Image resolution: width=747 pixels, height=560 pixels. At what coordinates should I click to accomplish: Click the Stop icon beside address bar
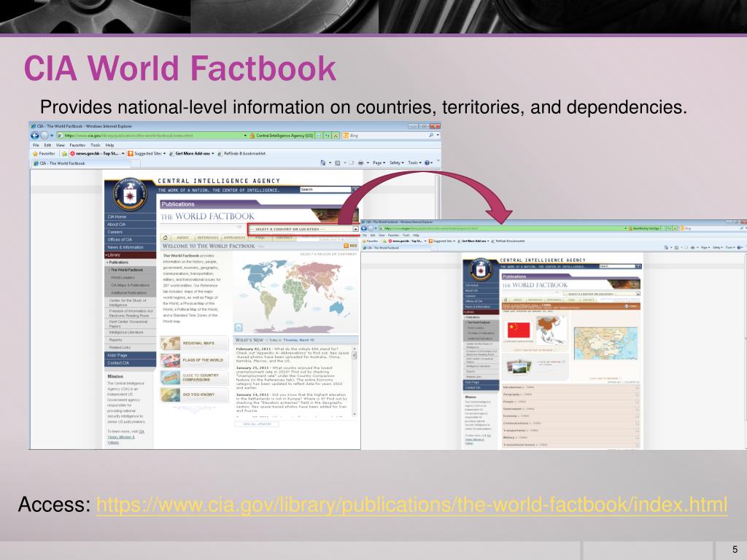(336, 136)
